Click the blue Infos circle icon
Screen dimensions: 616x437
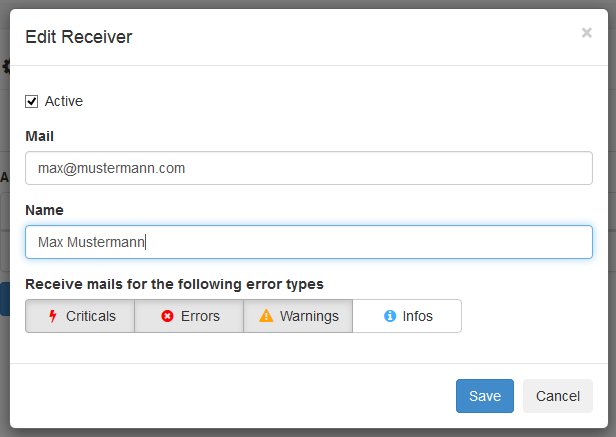(390, 316)
